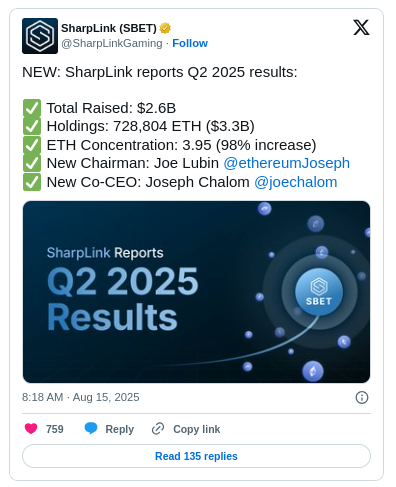396x487 pixels.
Task: Follow the SharpLinkGaming account
Action: 190,43
